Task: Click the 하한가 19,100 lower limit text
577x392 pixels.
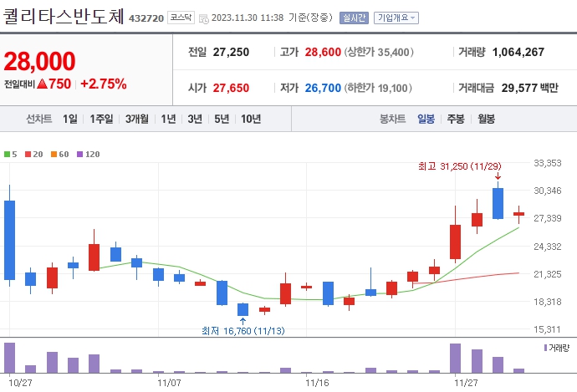Action: pyautogui.click(x=378, y=88)
